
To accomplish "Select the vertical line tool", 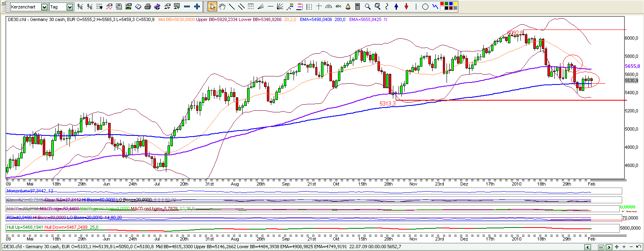I will click(416, 7).
